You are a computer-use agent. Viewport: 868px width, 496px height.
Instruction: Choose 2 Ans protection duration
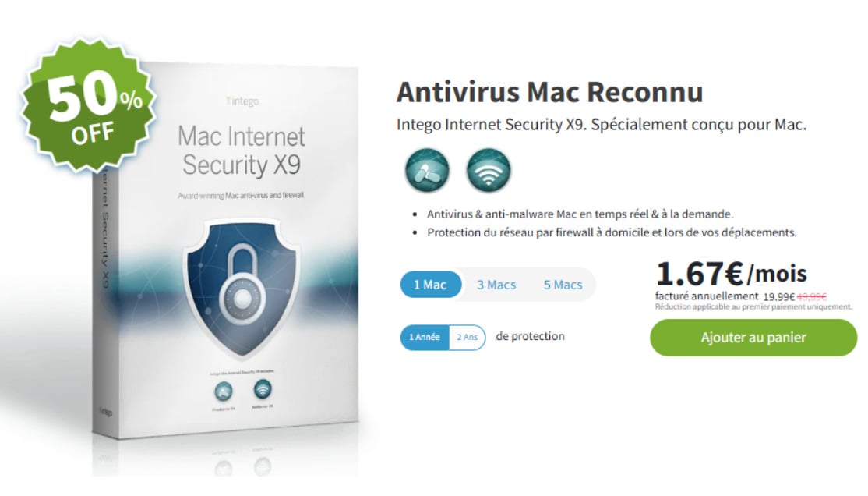pyautogui.click(x=468, y=337)
